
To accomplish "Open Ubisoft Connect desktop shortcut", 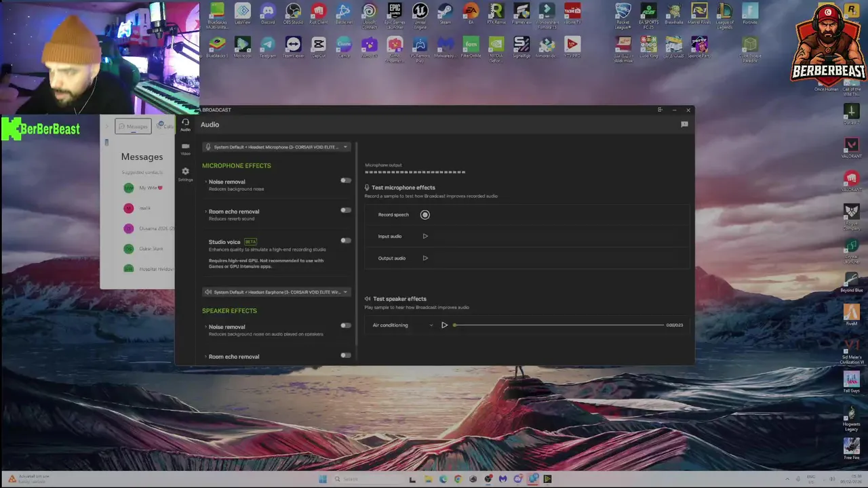I will (369, 16).
